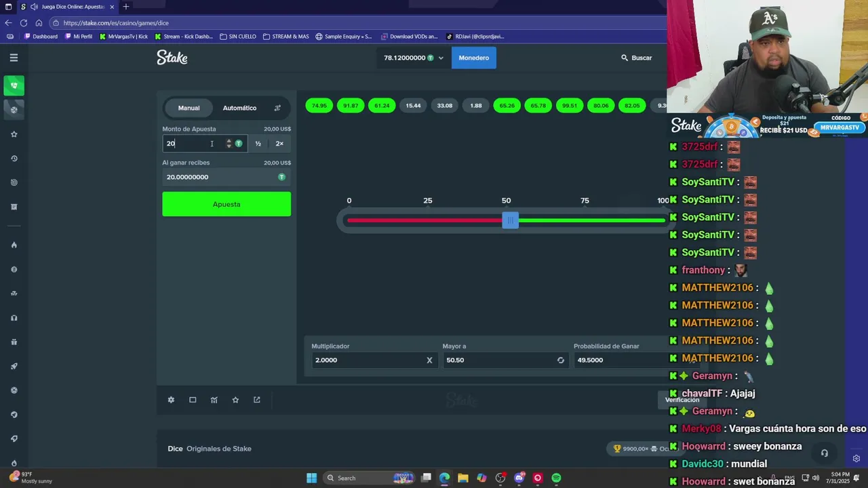
Task: Mute tab using speaker icon on Dice tab
Action: pyautogui.click(x=34, y=7)
